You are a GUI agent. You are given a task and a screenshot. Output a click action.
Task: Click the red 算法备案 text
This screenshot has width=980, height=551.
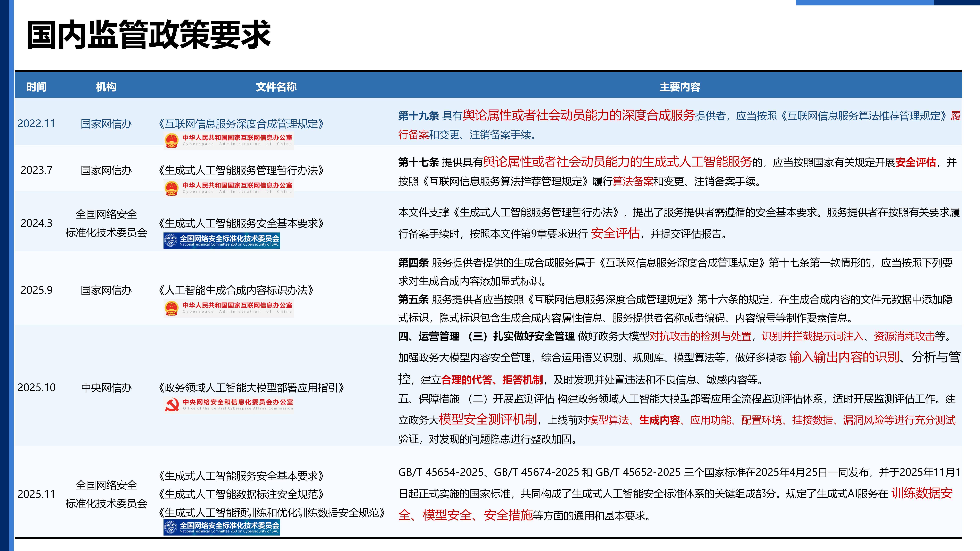[x=633, y=181]
